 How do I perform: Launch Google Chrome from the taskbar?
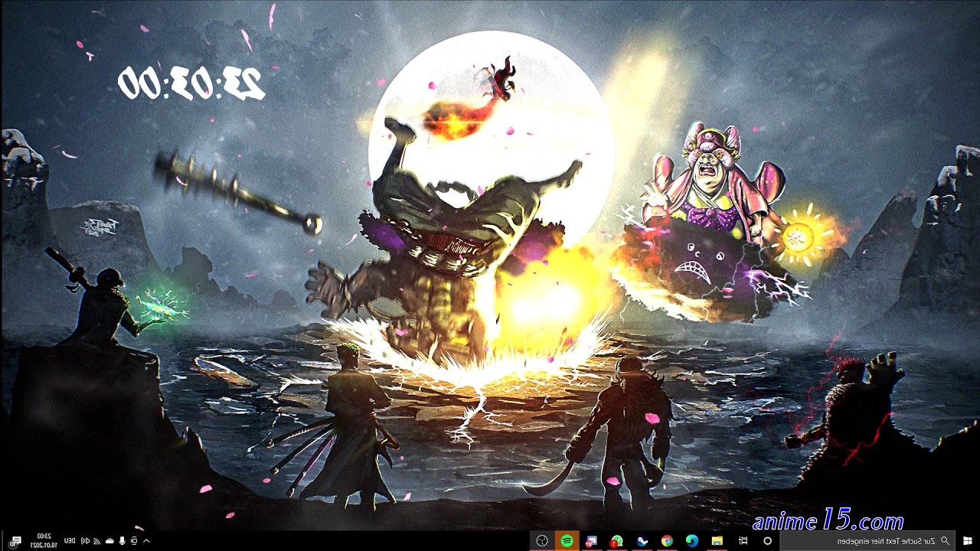(667, 541)
